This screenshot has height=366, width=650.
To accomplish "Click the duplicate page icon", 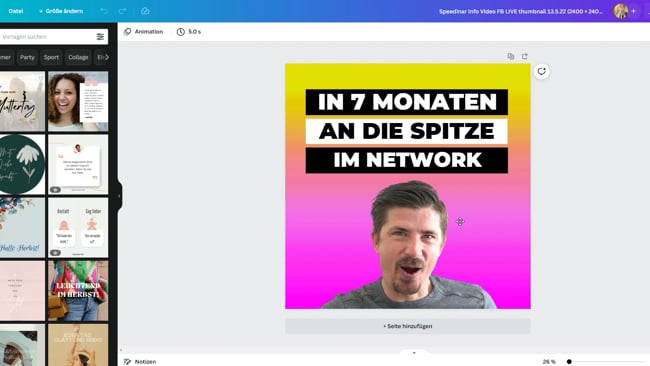I will tap(511, 56).
